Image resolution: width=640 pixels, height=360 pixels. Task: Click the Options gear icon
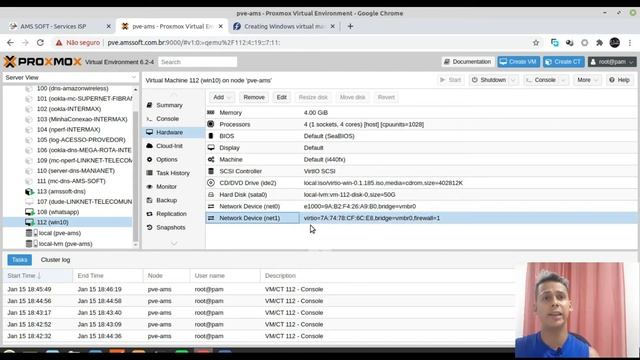(149, 160)
